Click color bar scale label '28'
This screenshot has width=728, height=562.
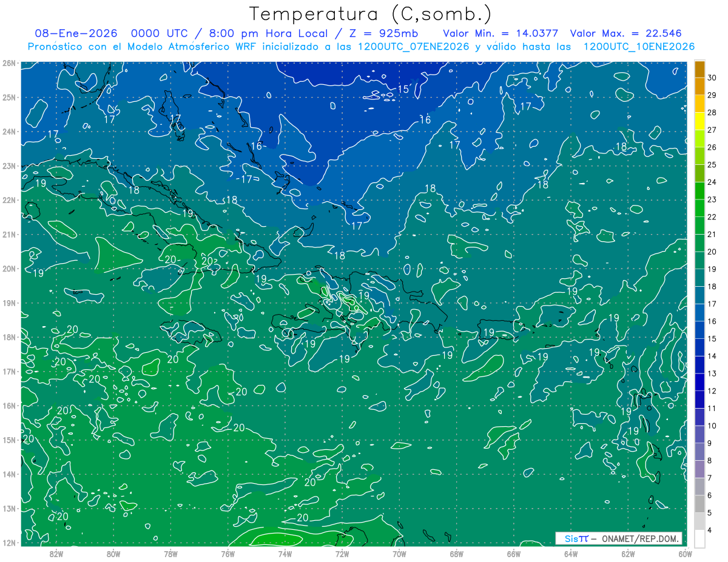(x=712, y=112)
